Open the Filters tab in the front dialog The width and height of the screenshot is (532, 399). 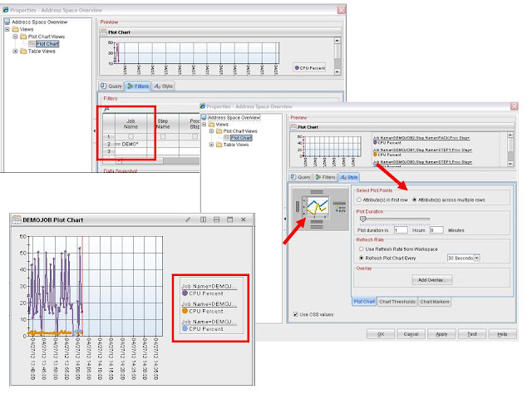(x=325, y=177)
